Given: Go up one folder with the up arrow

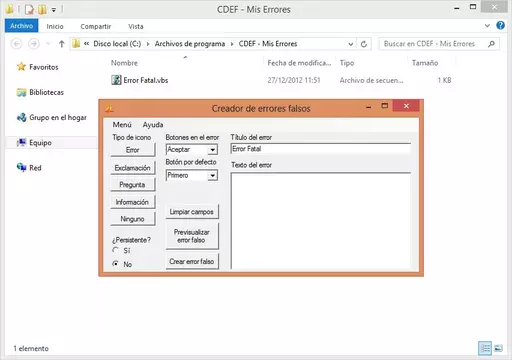Looking at the screenshot, I should [x=61, y=44].
